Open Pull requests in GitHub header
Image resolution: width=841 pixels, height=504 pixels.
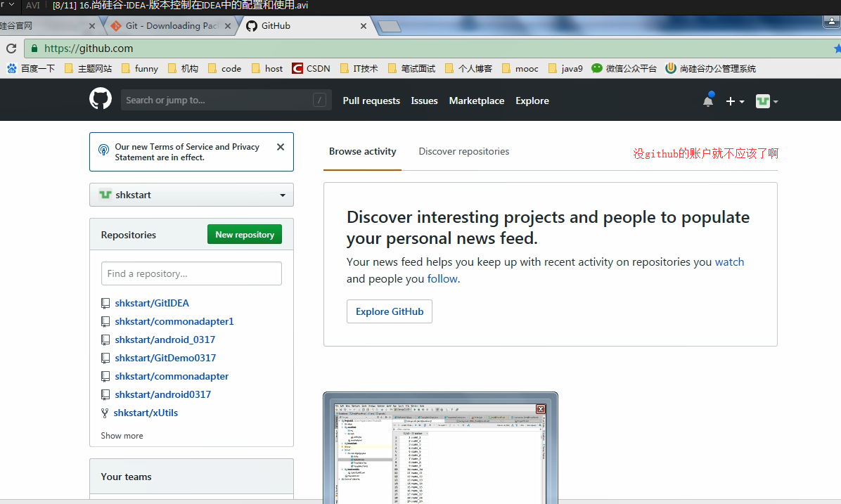[x=371, y=101]
